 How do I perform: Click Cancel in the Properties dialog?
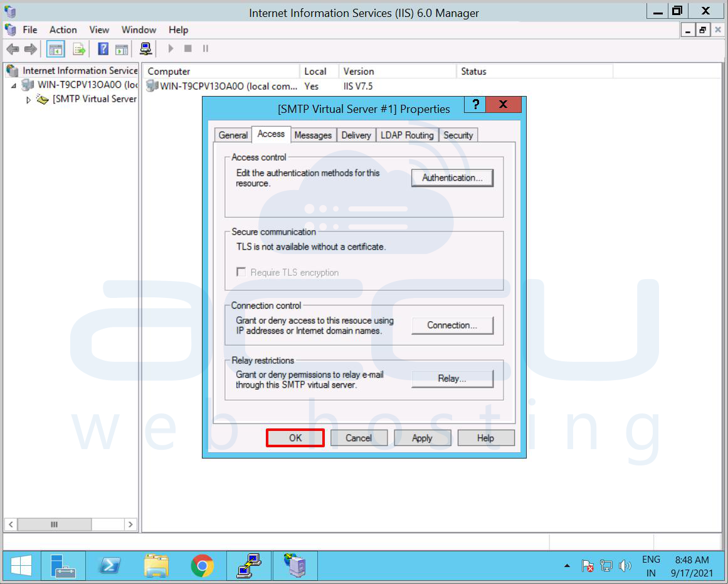359,438
